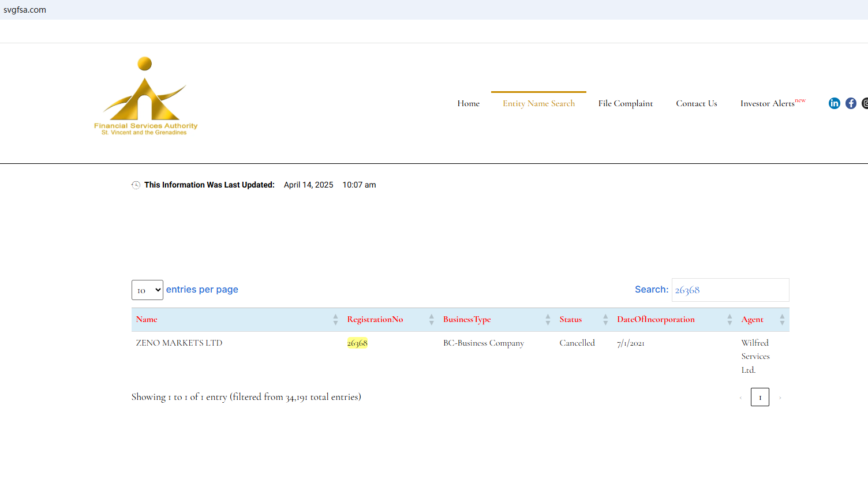Open the LinkedIn social icon
The width and height of the screenshot is (868, 498).
coord(834,103)
